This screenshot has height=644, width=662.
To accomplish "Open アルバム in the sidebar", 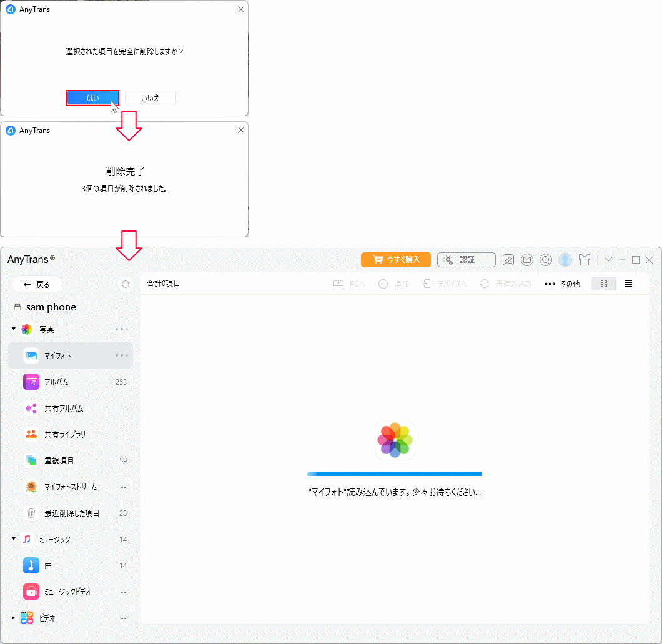I will (71, 382).
